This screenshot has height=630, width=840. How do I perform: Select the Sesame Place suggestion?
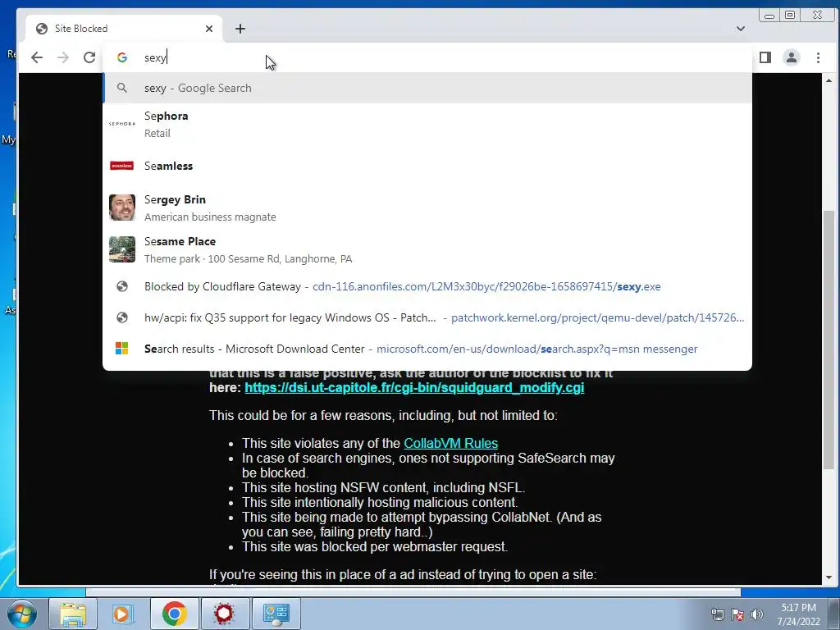[x=427, y=249]
